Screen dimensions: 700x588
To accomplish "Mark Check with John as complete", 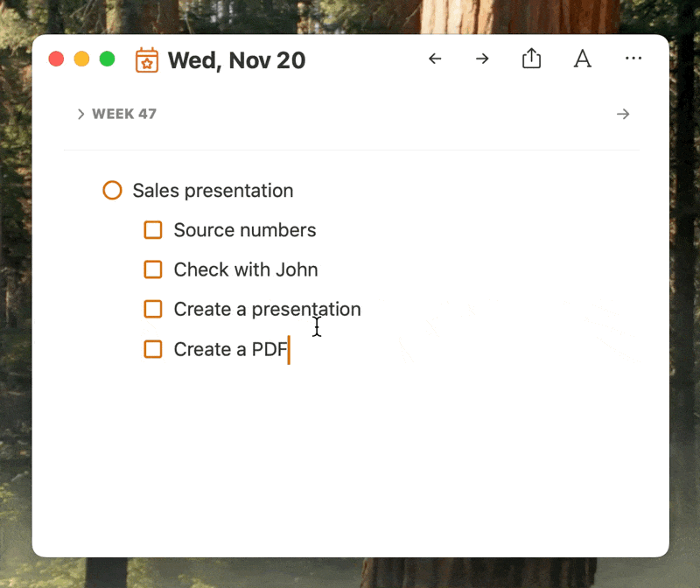I will 153,269.
